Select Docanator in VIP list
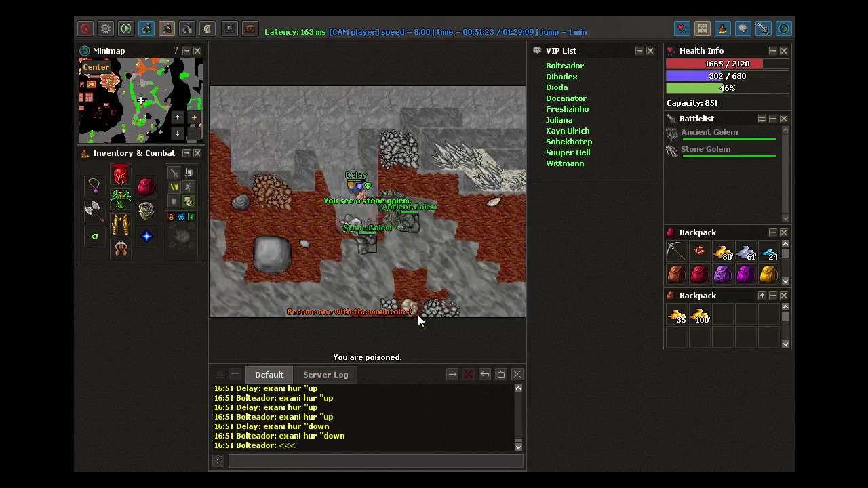 coord(566,98)
